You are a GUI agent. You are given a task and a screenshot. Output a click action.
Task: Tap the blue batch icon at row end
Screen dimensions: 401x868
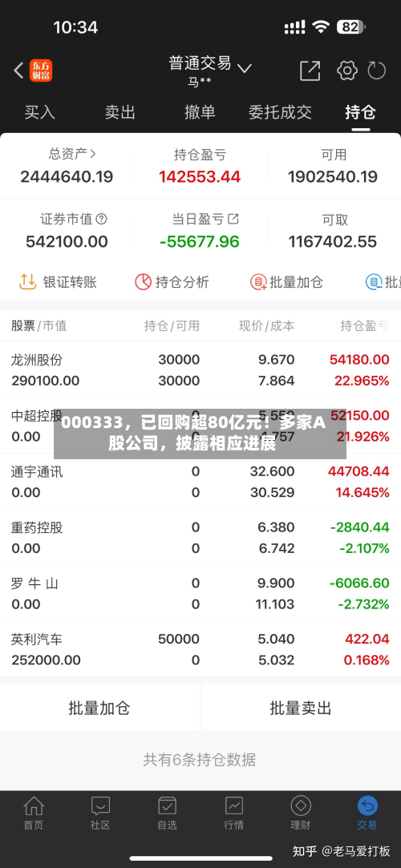click(x=374, y=282)
